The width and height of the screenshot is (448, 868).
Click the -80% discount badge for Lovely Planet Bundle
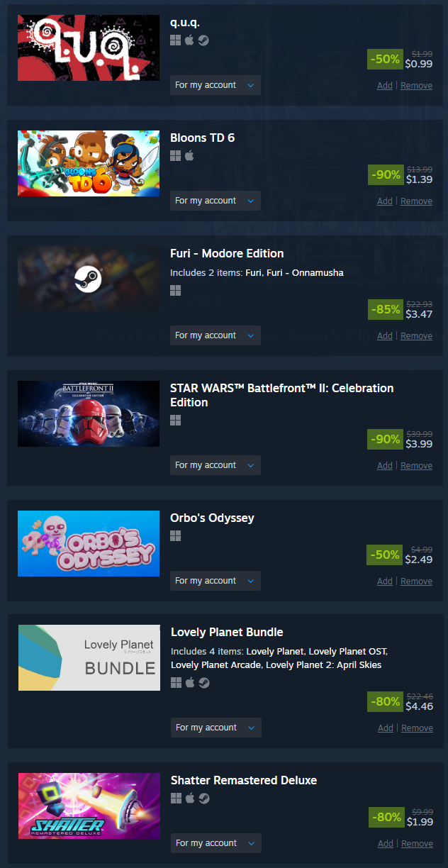pyautogui.click(x=386, y=701)
